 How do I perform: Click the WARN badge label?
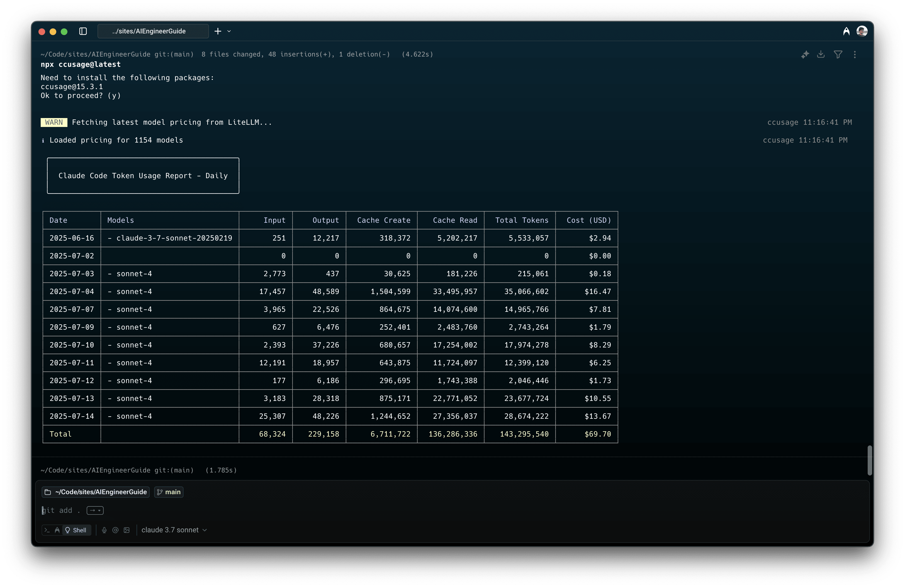(54, 122)
